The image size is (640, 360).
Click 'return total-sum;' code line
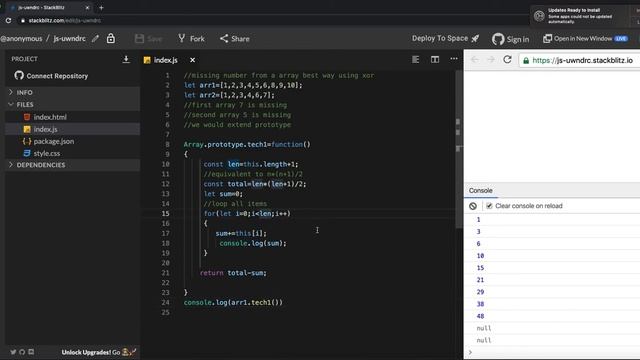point(233,273)
